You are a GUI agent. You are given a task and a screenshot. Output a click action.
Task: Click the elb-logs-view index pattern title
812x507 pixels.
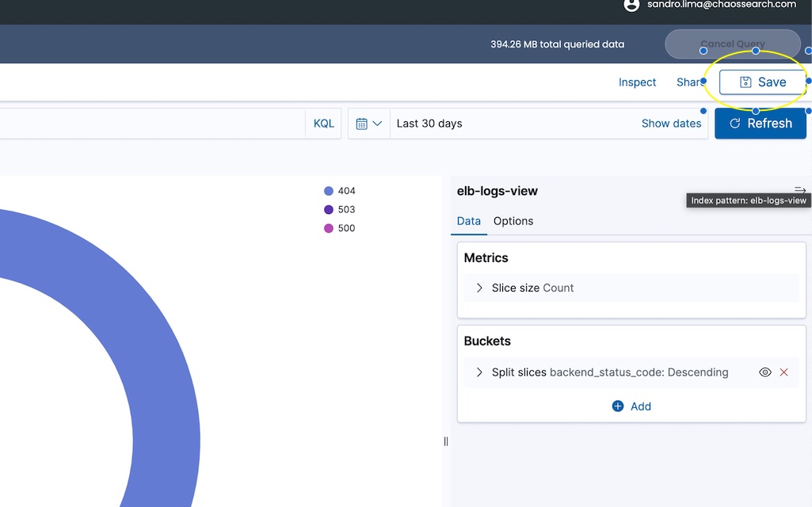(x=497, y=191)
